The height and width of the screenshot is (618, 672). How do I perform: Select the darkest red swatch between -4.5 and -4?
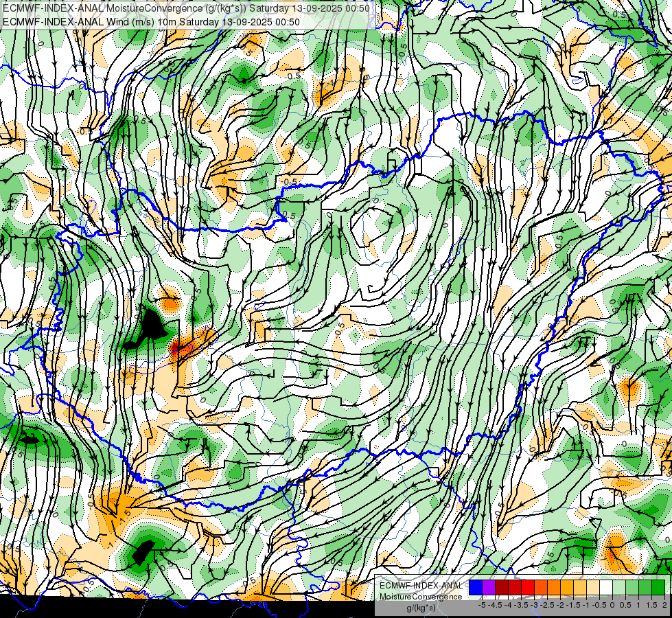(x=502, y=588)
